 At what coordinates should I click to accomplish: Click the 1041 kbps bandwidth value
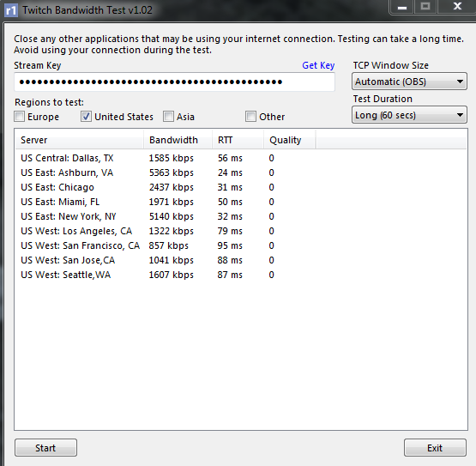(172, 260)
